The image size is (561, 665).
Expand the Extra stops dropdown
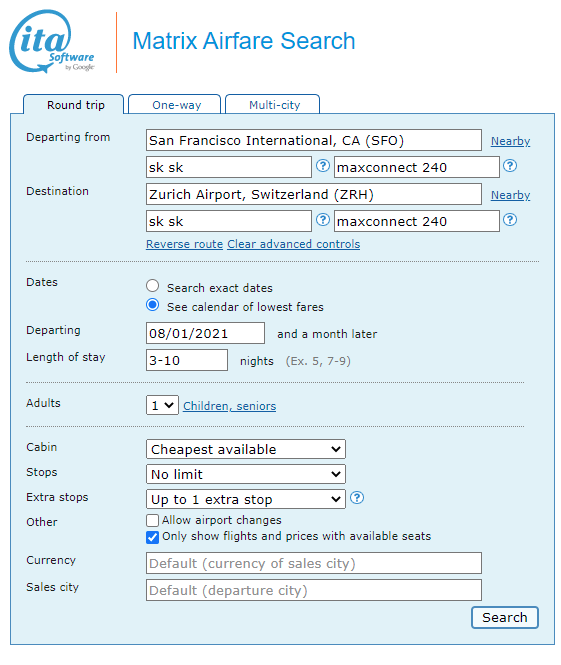[x=246, y=499]
